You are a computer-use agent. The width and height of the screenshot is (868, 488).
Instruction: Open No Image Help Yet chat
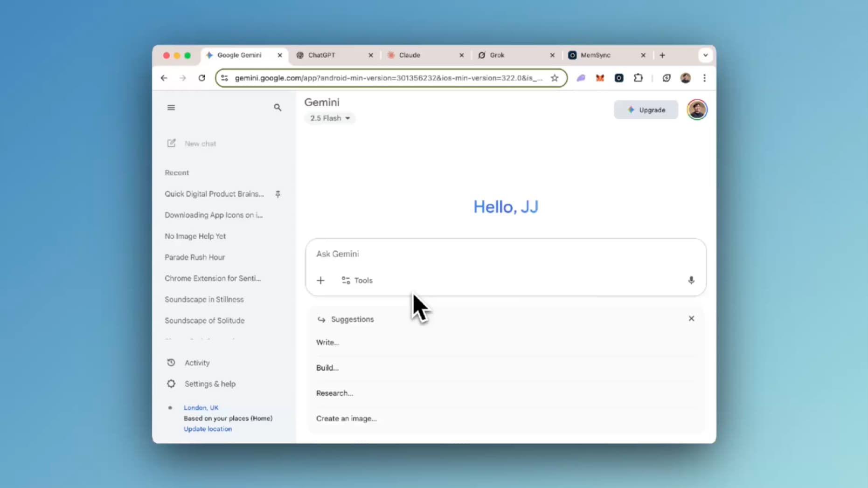195,236
